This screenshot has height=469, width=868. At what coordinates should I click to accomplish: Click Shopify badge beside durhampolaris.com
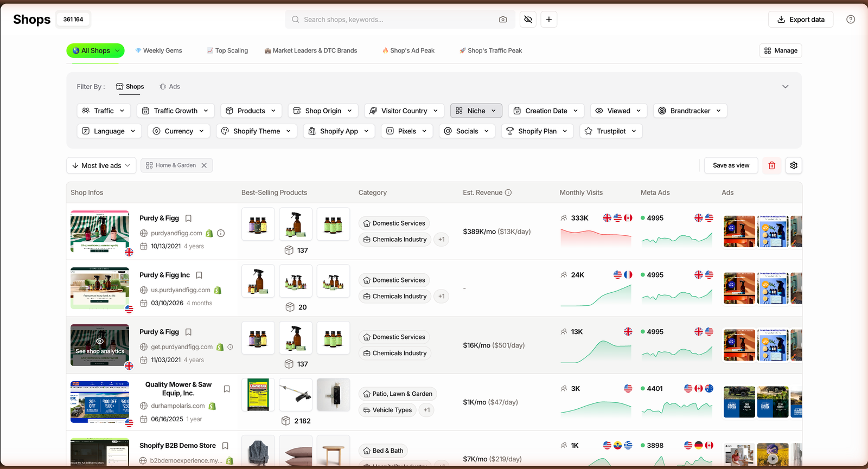(x=212, y=406)
